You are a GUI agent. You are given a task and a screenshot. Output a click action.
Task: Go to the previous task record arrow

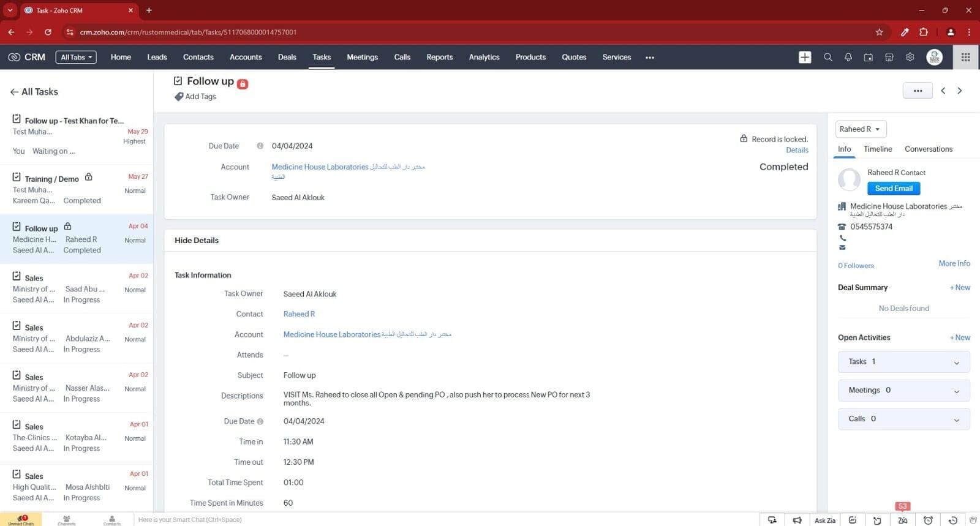coord(943,91)
